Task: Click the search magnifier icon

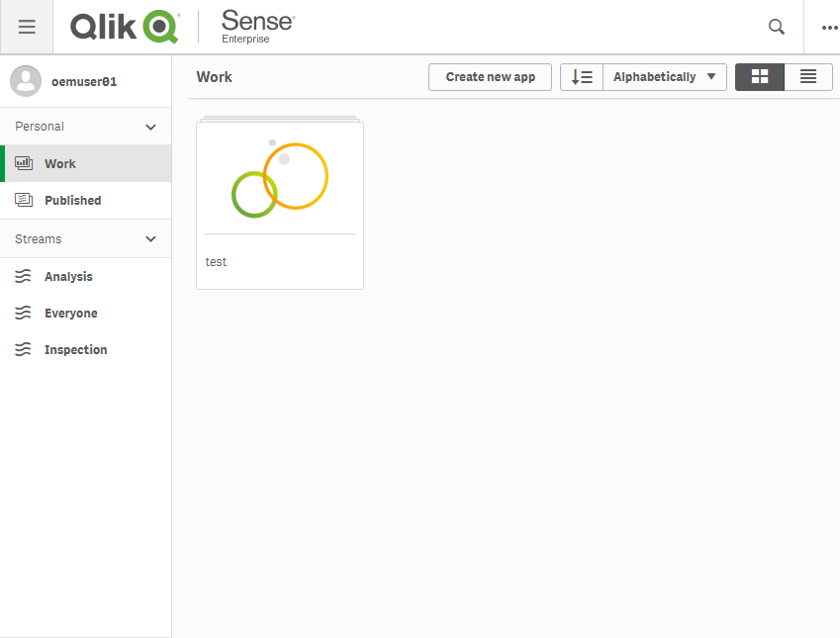Action: 777,27
